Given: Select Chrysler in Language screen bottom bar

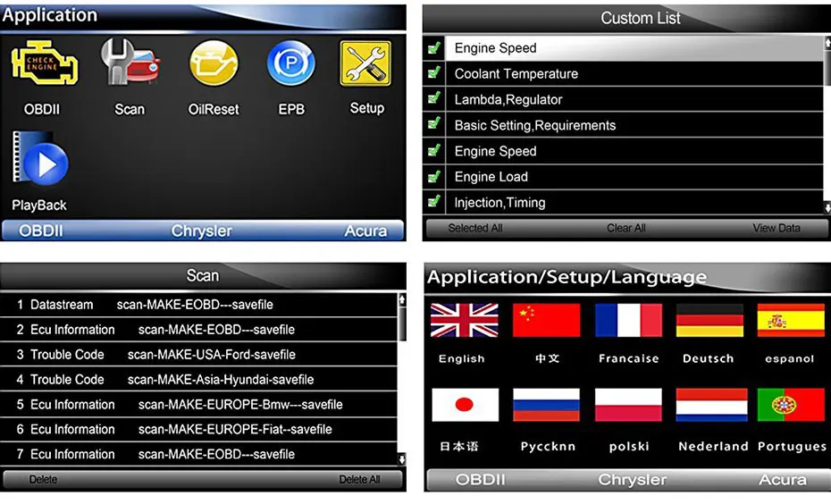Looking at the screenshot, I should [633, 480].
